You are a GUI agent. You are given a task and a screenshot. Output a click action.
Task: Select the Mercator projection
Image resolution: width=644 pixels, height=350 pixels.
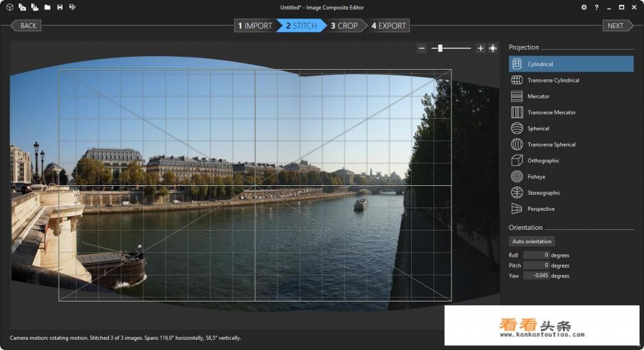coord(538,96)
